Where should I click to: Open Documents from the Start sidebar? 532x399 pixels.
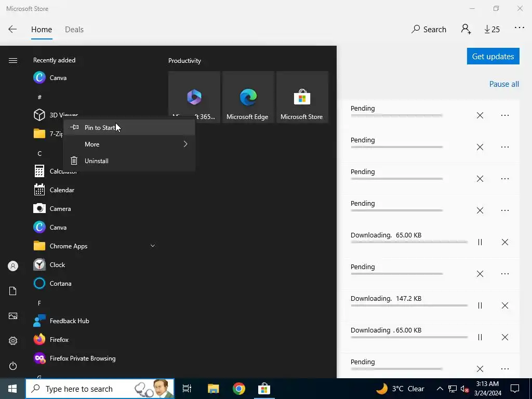[13, 291]
